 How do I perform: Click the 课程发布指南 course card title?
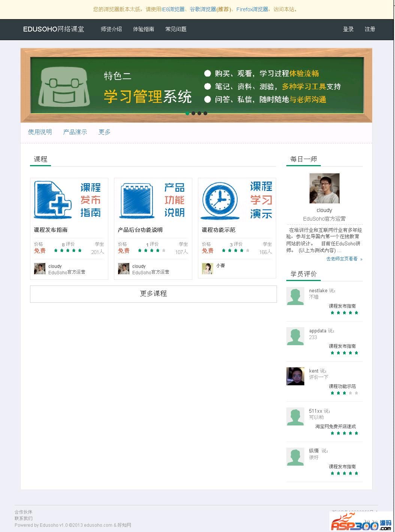click(51, 230)
